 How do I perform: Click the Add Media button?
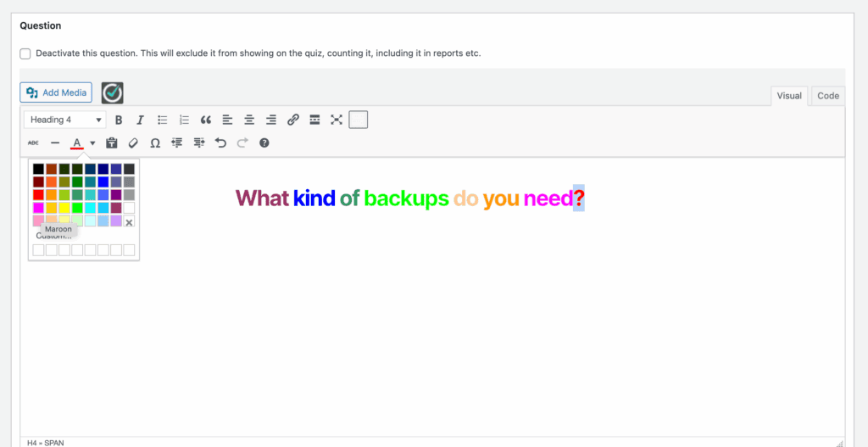56,92
